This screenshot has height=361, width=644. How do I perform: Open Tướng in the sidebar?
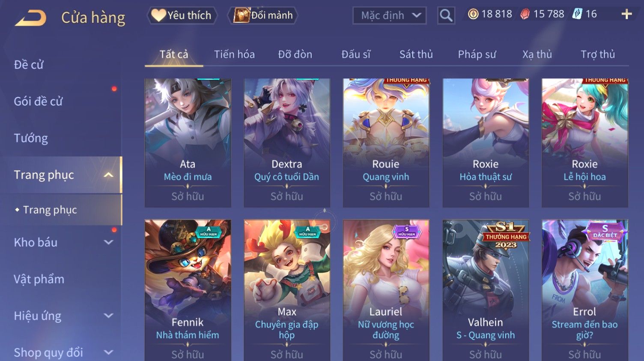click(x=31, y=138)
